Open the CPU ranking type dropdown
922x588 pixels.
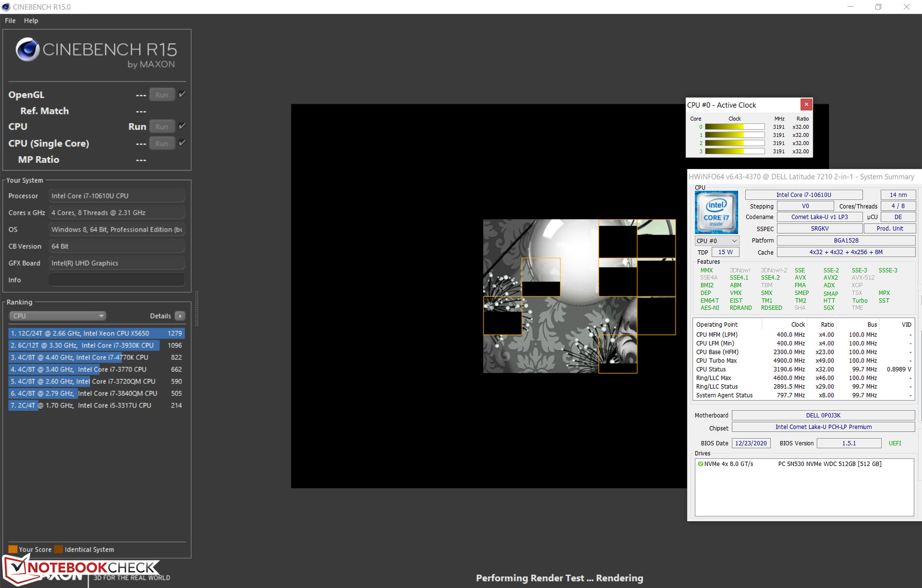(57, 316)
